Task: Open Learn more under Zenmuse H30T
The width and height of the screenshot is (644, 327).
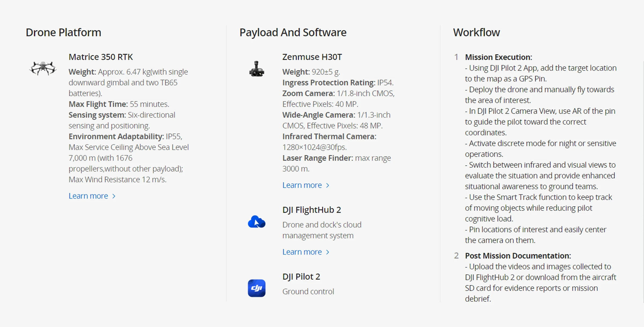Action: tap(302, 185)
